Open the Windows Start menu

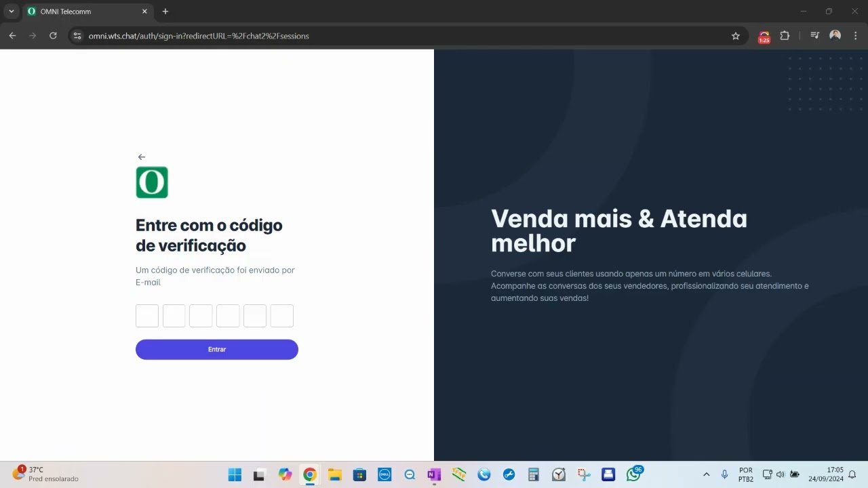[x=235, y=474]
